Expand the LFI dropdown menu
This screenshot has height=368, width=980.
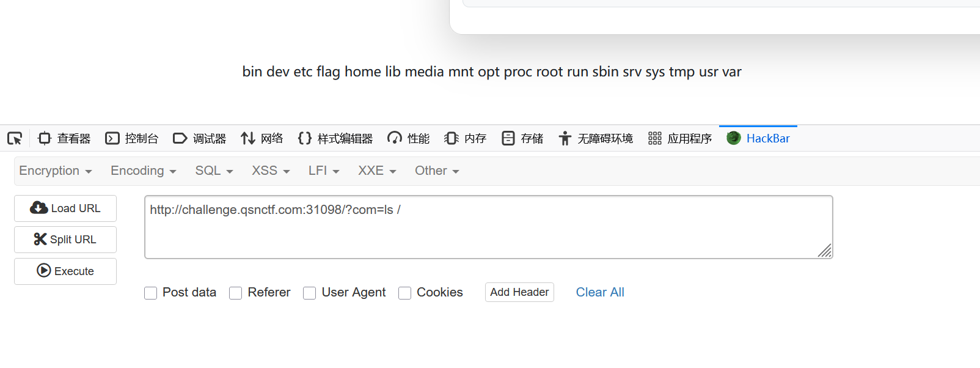(323, 171)
